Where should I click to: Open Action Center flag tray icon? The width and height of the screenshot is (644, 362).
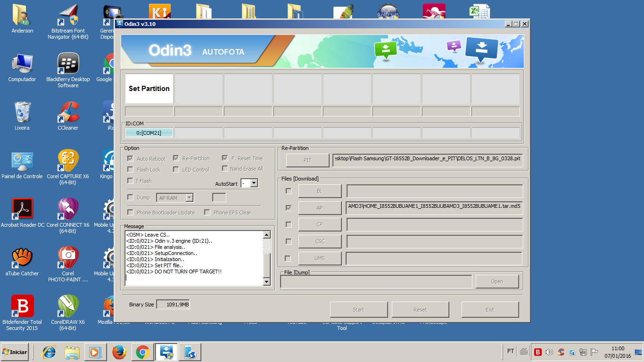594,352
